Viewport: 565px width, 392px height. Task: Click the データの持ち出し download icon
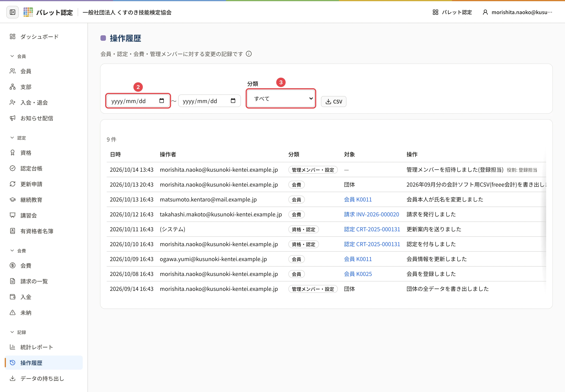click(x=13, y=378)
